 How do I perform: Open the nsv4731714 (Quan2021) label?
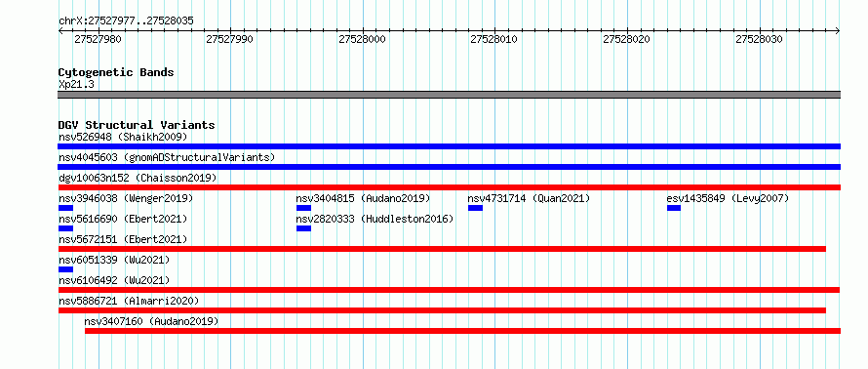tap(529, 198)
